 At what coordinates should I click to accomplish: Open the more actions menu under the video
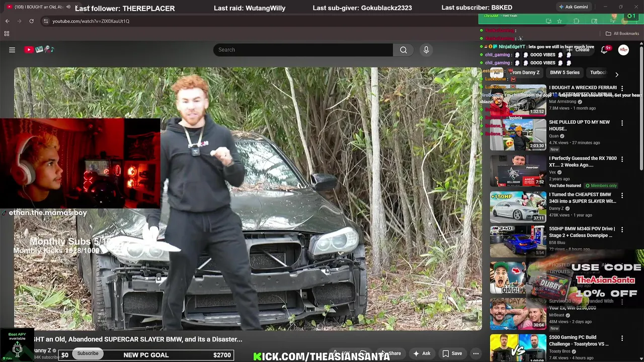pos(475,353)
